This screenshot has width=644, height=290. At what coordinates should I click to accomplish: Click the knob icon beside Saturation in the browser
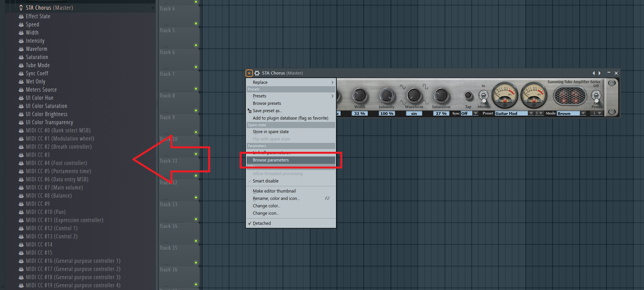coord(21,57)
